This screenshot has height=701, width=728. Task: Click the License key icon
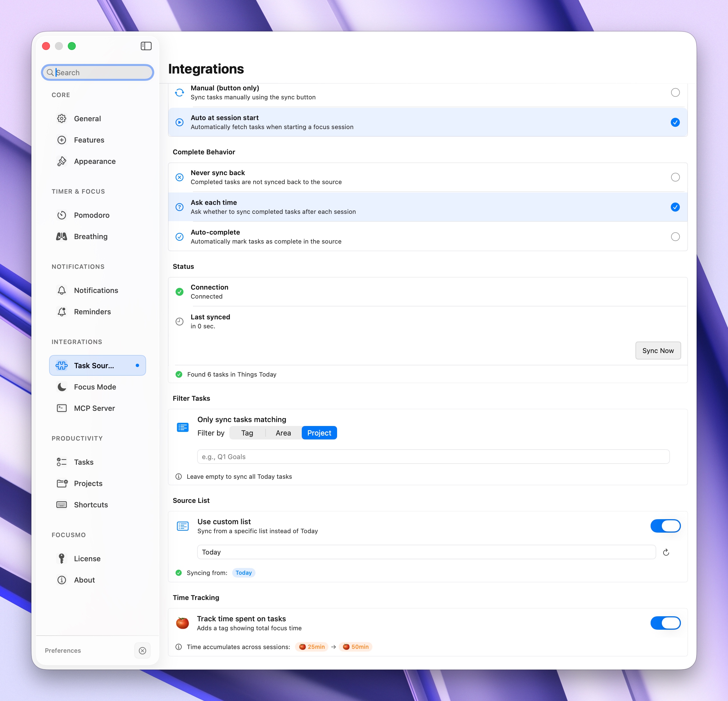pos(62,559)
